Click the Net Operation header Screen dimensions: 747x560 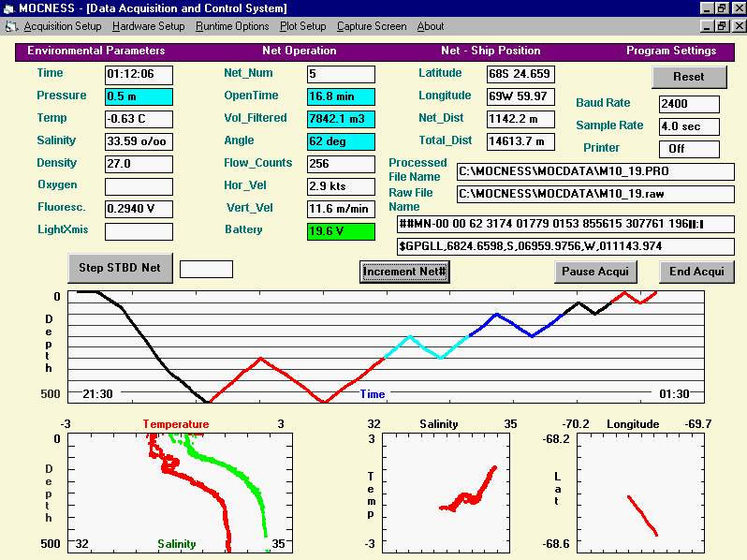click(x=300, y=51)
